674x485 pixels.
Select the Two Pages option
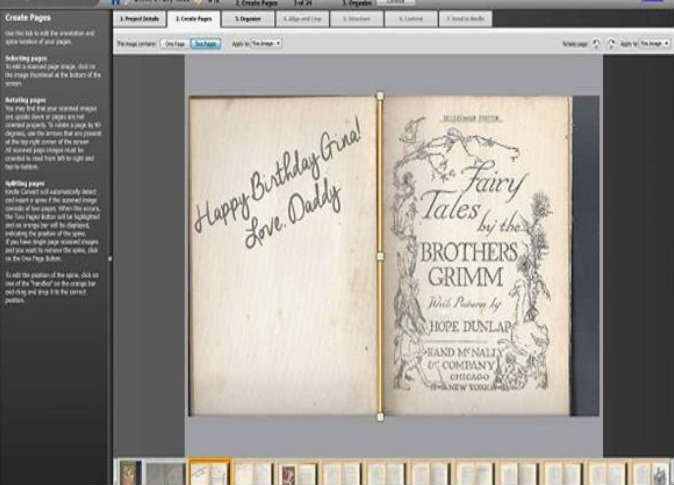(205, 44)
